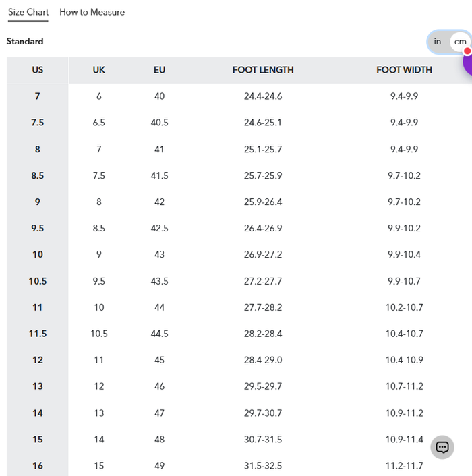Click foot width 10.7-11.2 cell
Image resolution: width=472 pixels, height=476 pixels.
point(404,386)
